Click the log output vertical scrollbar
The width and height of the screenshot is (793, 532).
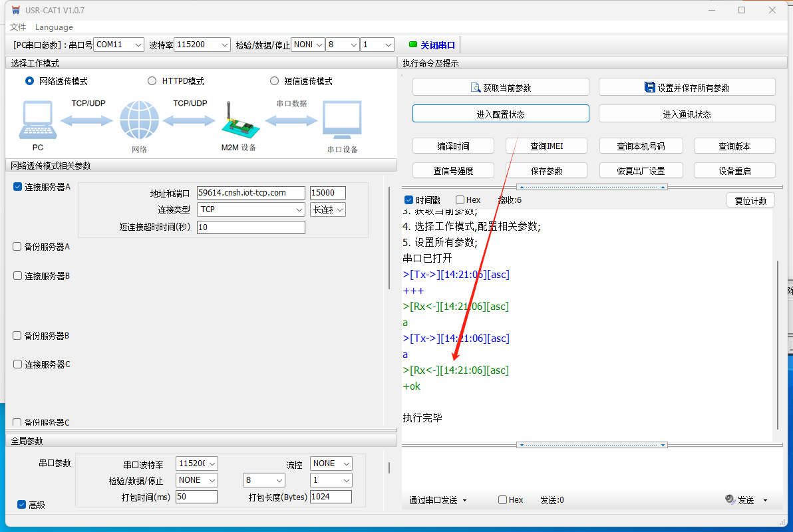point(777,346)
